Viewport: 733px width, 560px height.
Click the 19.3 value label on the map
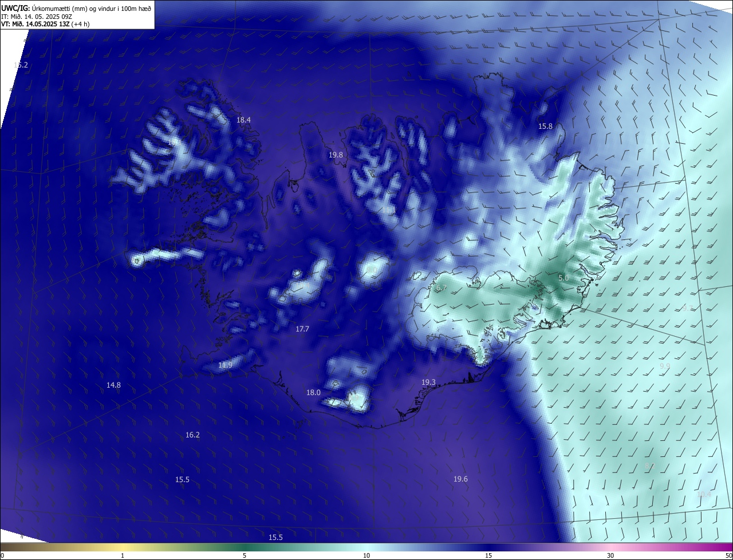428,382
